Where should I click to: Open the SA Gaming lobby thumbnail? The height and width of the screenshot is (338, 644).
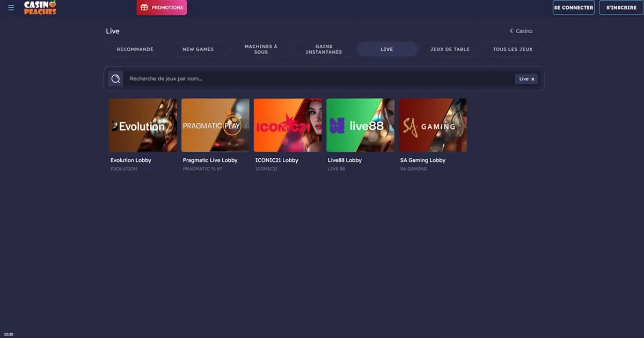[433, 125]
